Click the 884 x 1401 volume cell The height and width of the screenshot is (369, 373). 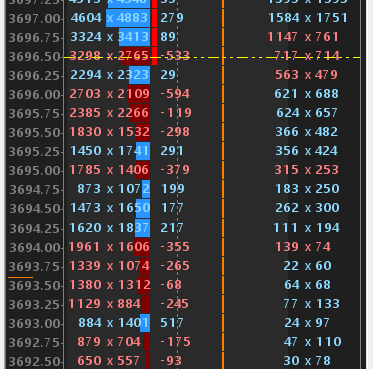click(113, 323)
